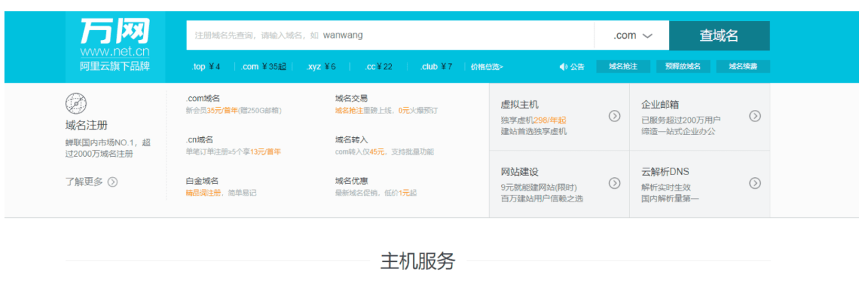
Task: Click the 解析实时生效 text
Action: coord(666,187)
